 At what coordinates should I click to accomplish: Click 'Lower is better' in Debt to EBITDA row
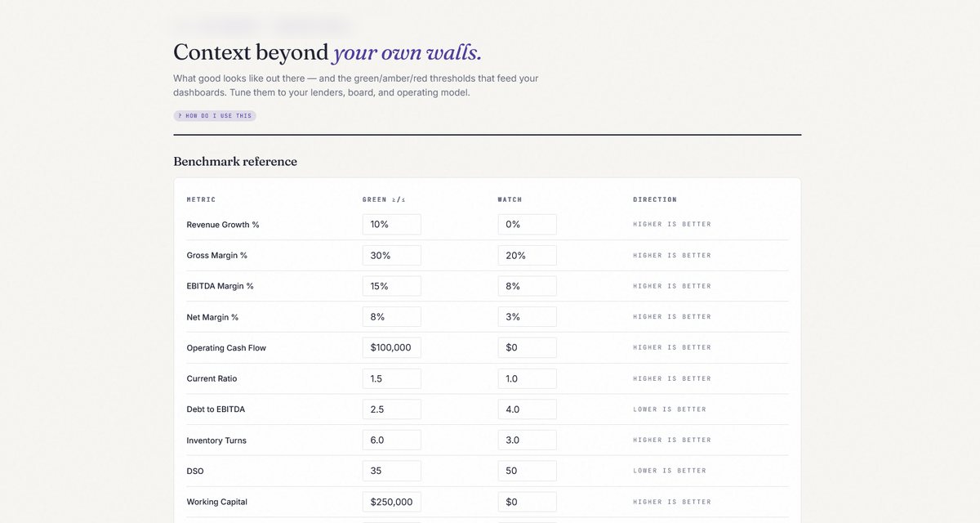click(670, 409)
